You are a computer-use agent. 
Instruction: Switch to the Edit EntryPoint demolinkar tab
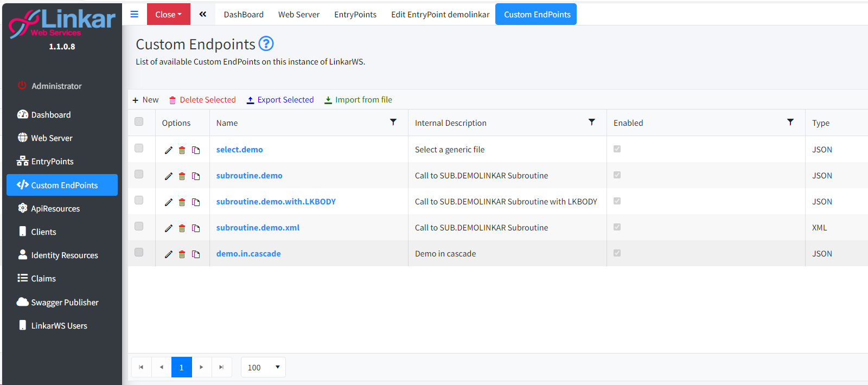[440, 15]
